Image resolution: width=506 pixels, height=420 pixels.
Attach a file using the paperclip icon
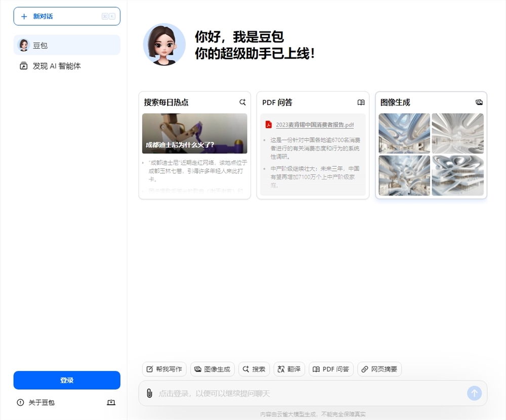(x=149, y=393)
